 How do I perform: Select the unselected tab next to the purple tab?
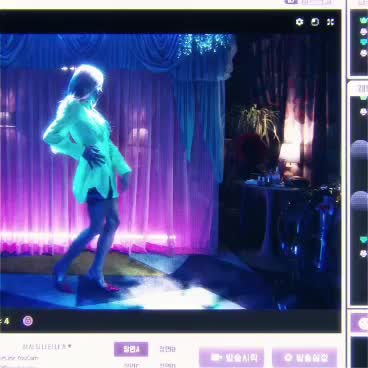pos(167,349)
